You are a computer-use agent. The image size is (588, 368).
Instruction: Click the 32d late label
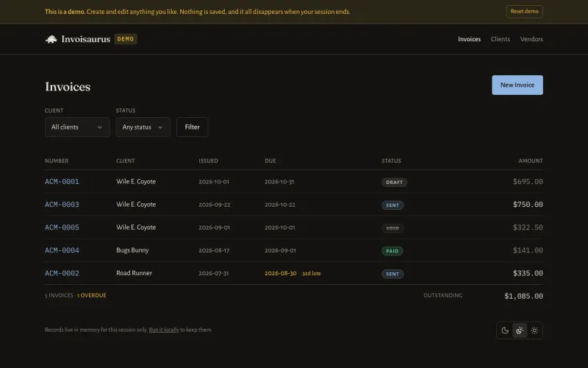(x=311, y=273)
